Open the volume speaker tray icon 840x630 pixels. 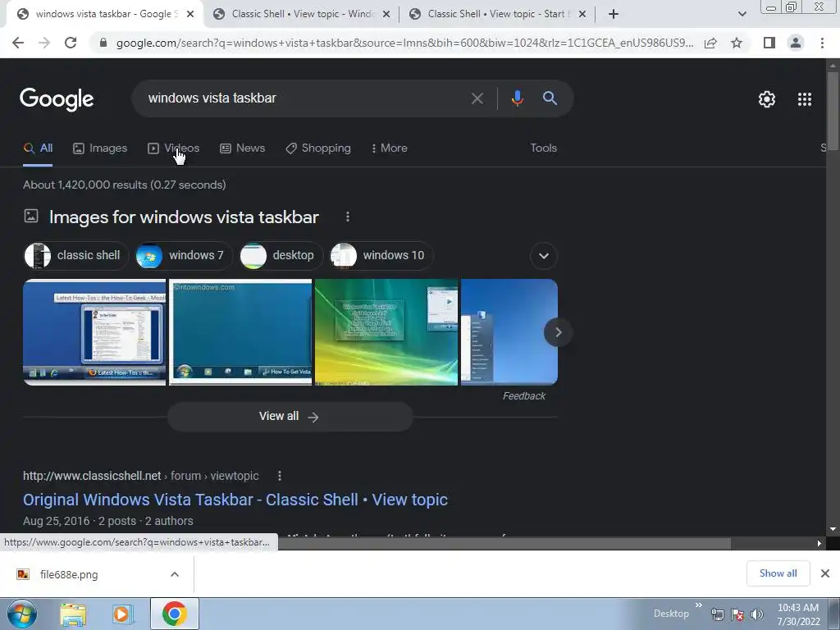tap(757, 615)
